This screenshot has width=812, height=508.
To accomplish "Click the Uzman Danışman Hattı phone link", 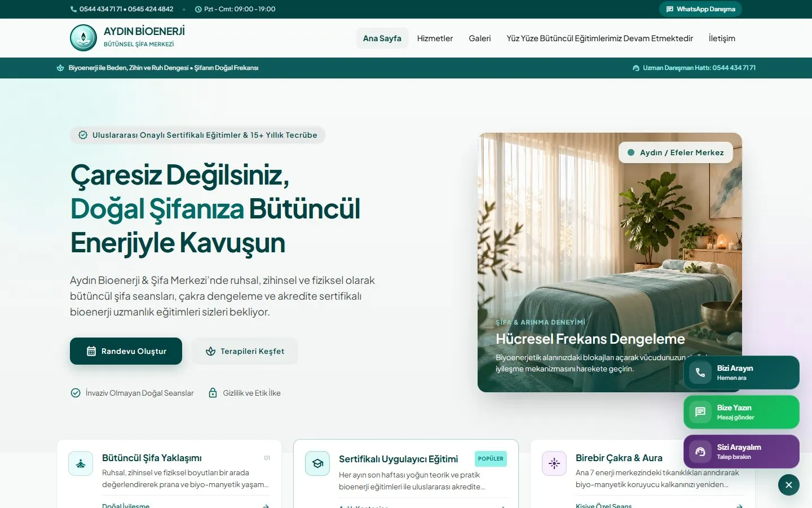I will click(x=694, y=68).
